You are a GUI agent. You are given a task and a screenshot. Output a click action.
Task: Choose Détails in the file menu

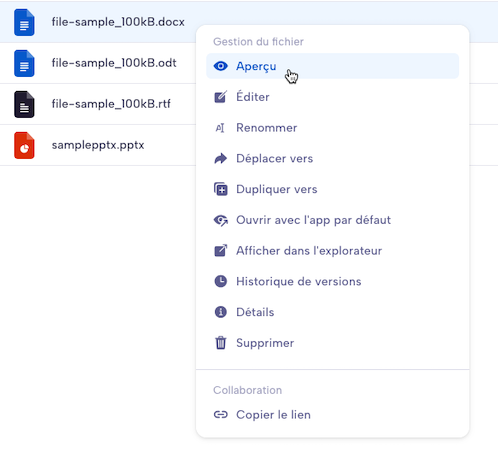tap(333, 312)
